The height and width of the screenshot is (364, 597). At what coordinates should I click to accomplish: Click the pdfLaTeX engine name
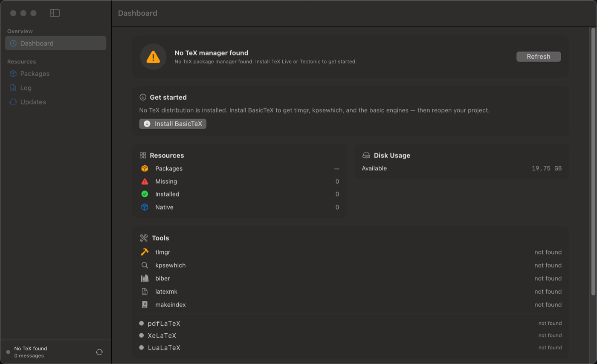point(164,324)
